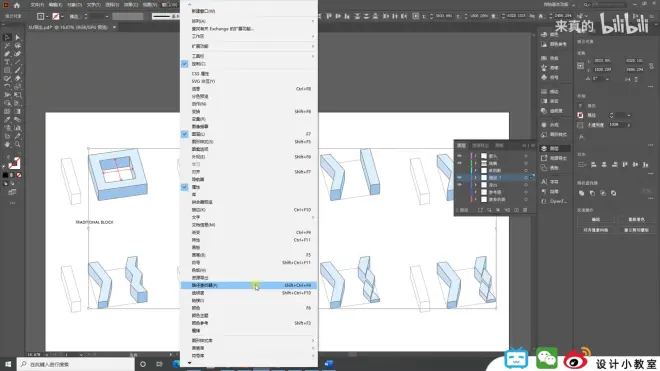Choose Gradient entry with Ctrl+F9 shortcut
Viewport: 660px width, 371px height.
coord(248,232)
